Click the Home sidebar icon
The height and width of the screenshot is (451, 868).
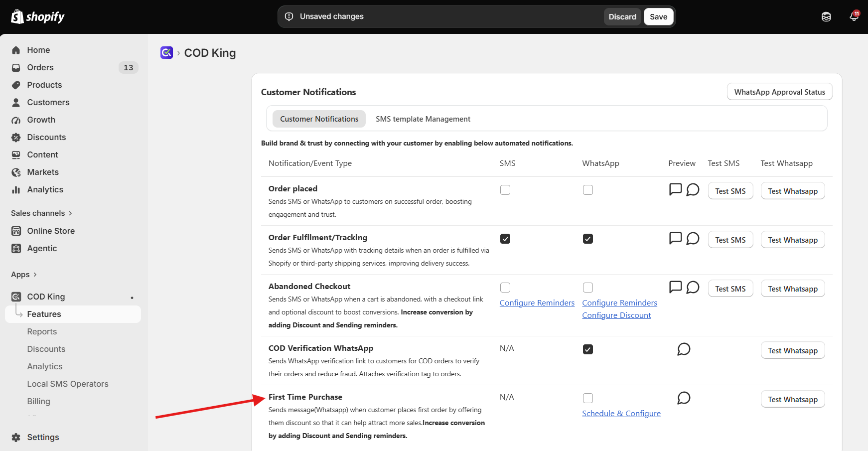tap(16, 50)
